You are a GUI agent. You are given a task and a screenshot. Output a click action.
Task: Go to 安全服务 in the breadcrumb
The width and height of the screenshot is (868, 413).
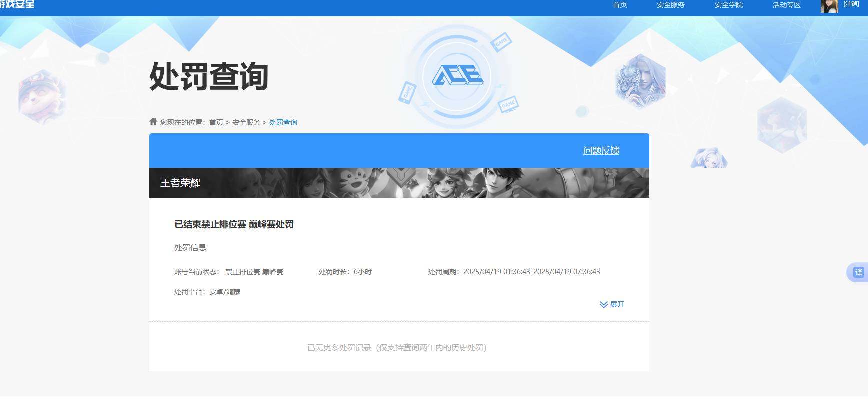[246, 122]
